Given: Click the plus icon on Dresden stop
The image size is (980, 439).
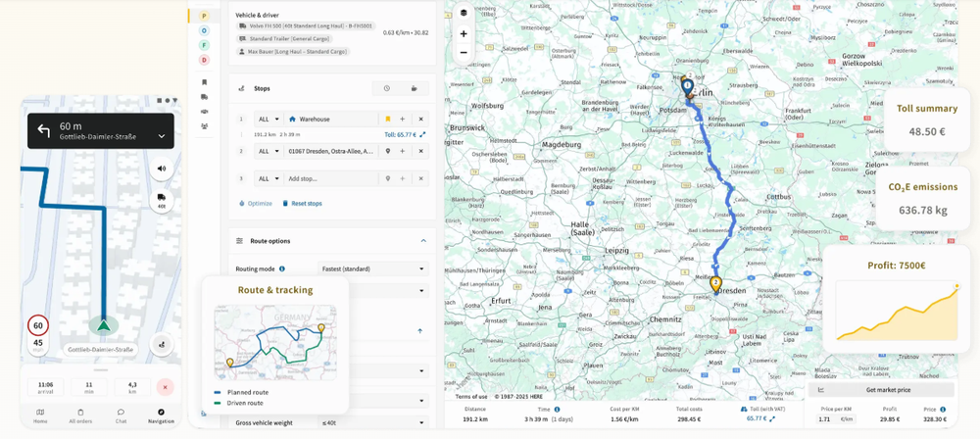Looking at the screenshot, I should point(403,151).
